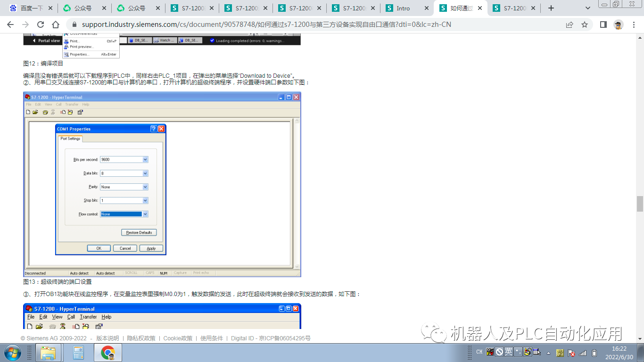Reload the current Siemens support page

coord(41,25)
